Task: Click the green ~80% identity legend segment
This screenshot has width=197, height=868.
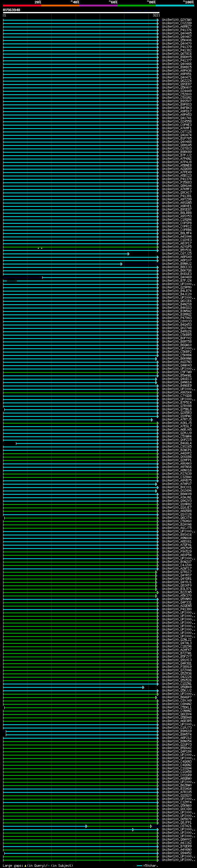Action: point(137,6)
